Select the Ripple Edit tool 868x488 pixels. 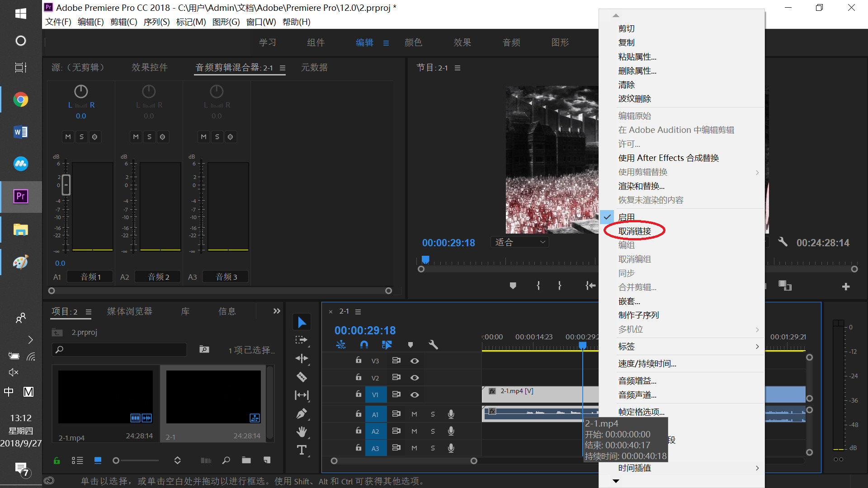[302, 359]
